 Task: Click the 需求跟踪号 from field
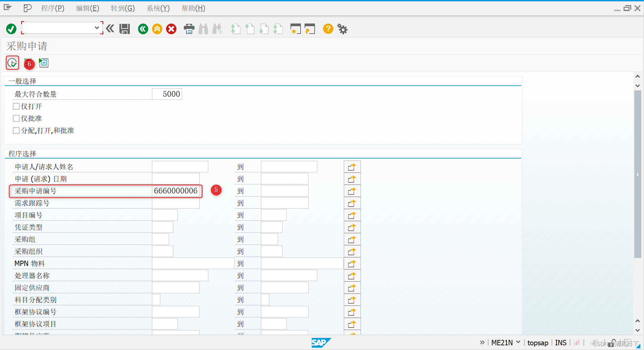click(x=176, y=203)
